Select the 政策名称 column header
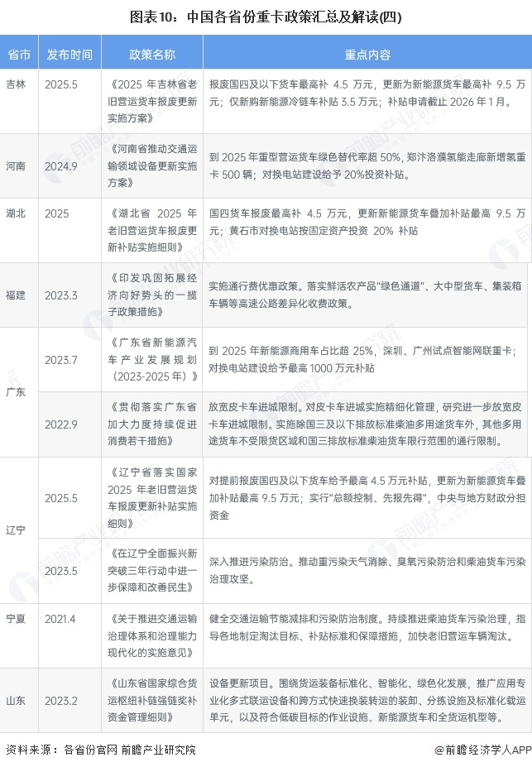532x767 pixels. (x=152, y=55)
